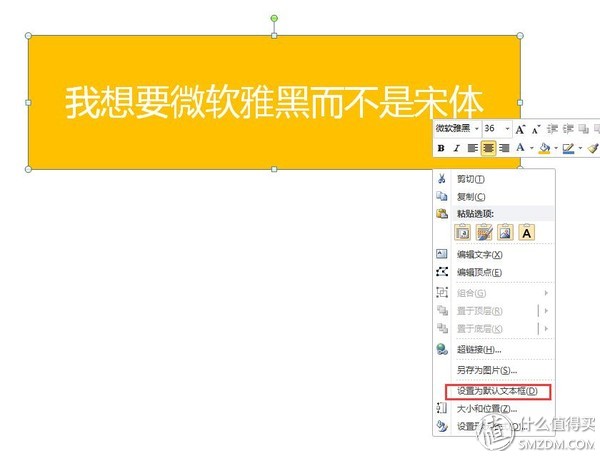The image size is (600, 456).
Task: Expand the 置于顶层(R) submenu arrow
Action: coord(546,311)
